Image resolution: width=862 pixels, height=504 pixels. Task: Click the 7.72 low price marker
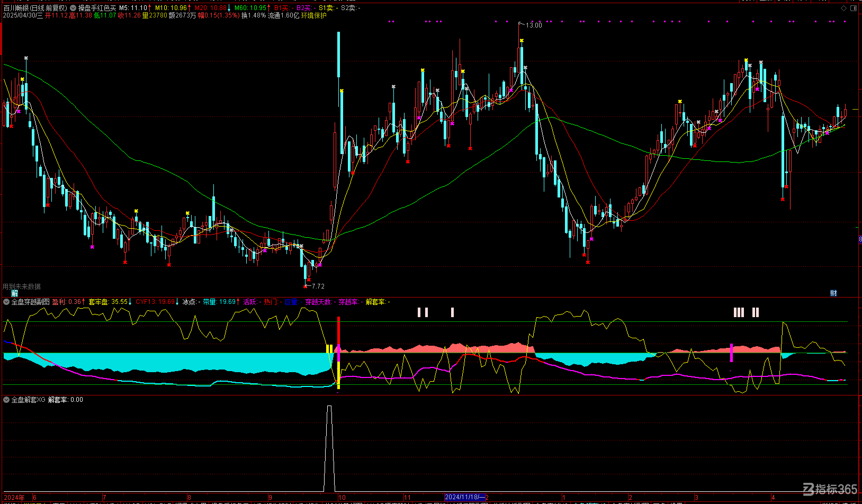point(318,286)
